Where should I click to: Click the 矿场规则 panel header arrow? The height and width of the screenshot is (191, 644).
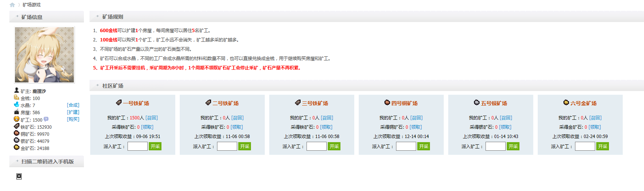[x=98, y=16]
